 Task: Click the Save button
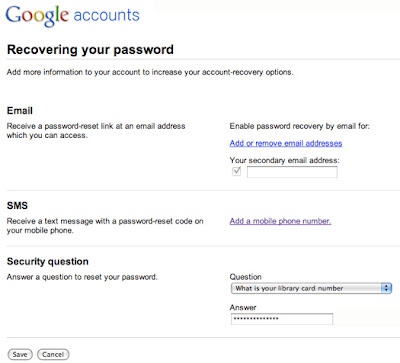point(20,354)
